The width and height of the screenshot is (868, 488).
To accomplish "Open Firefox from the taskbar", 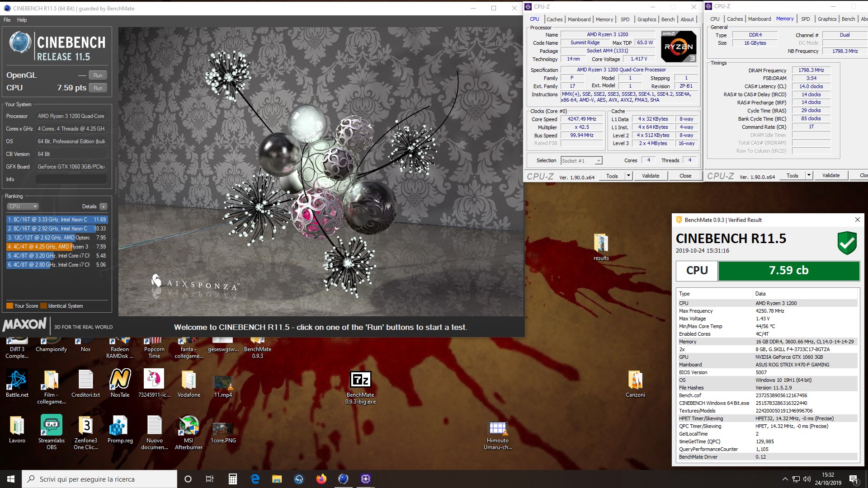I will click(321, 479).
